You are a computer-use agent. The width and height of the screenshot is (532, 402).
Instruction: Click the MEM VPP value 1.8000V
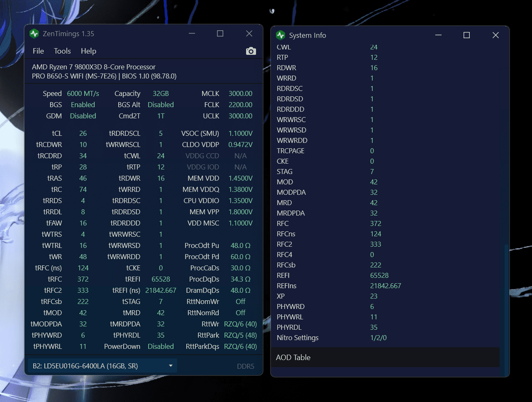tap(240, 212)
